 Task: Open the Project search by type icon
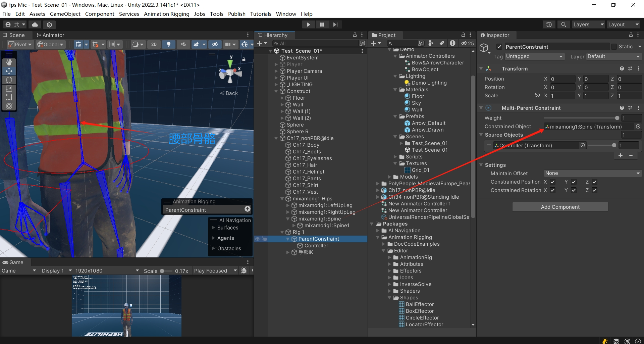click(431, 43)
